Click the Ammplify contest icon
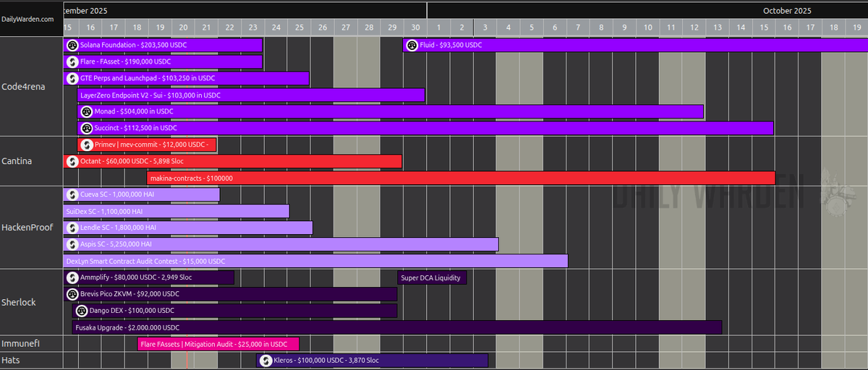The height and width of the screenshot is (370, 868). click(x=72, y=277)
